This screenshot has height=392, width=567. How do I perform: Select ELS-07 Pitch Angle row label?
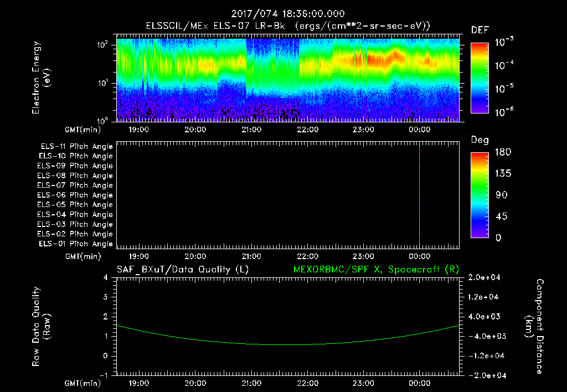tap(75, 185)
